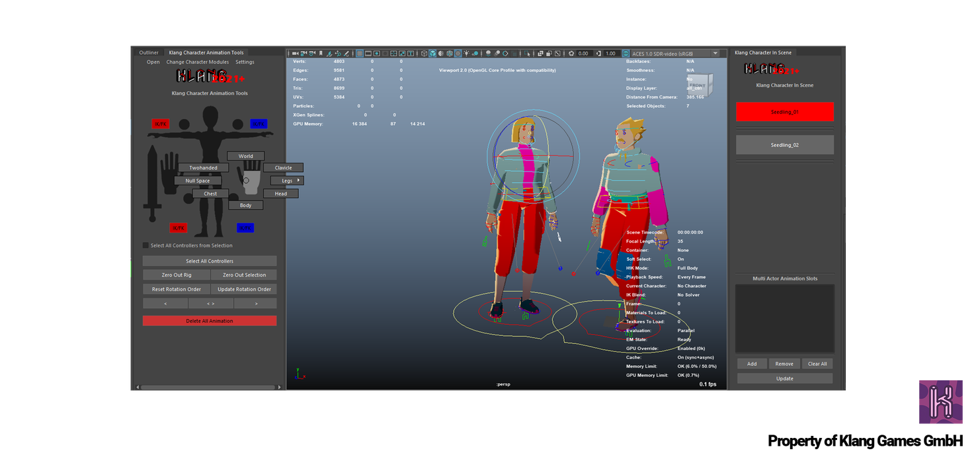Toggle the upper-left red IK/FK switch
This screenshot has width=980, height=465.
click(160, 124)
